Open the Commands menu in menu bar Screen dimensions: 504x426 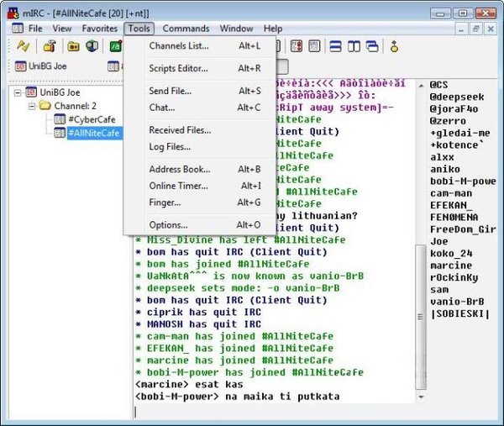pyautogui.click(x=186, y=29)
